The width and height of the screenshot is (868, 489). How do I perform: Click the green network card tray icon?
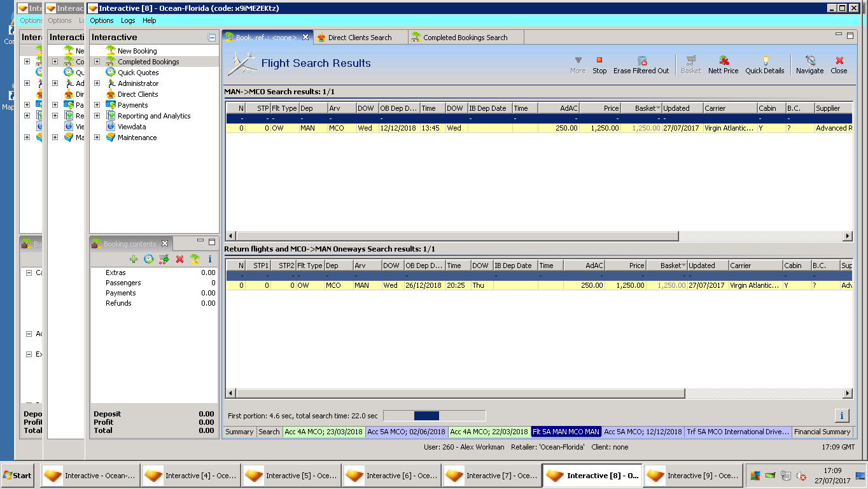click(771, 476)
